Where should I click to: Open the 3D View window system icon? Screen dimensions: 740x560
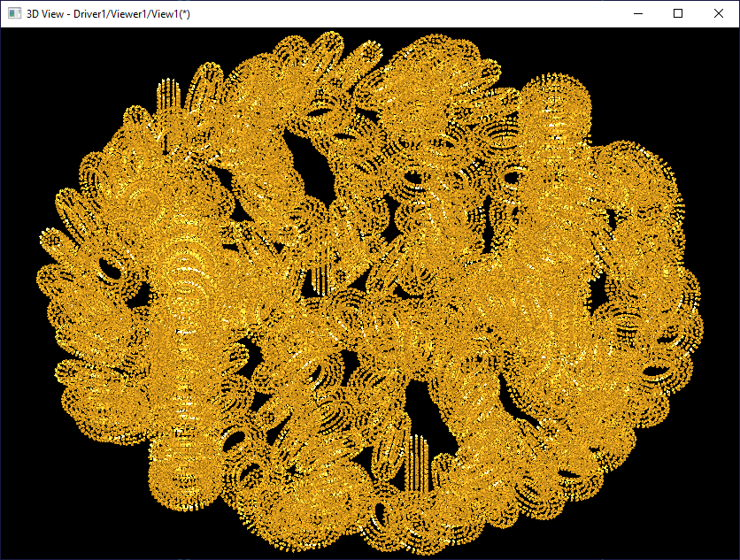coord(15,13)
